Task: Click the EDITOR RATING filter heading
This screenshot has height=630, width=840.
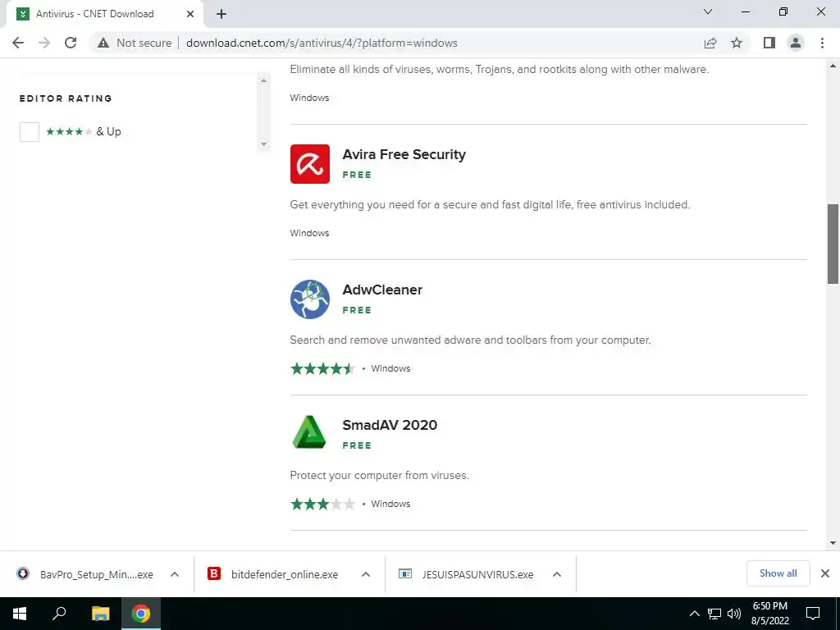Action: point(66,98)
